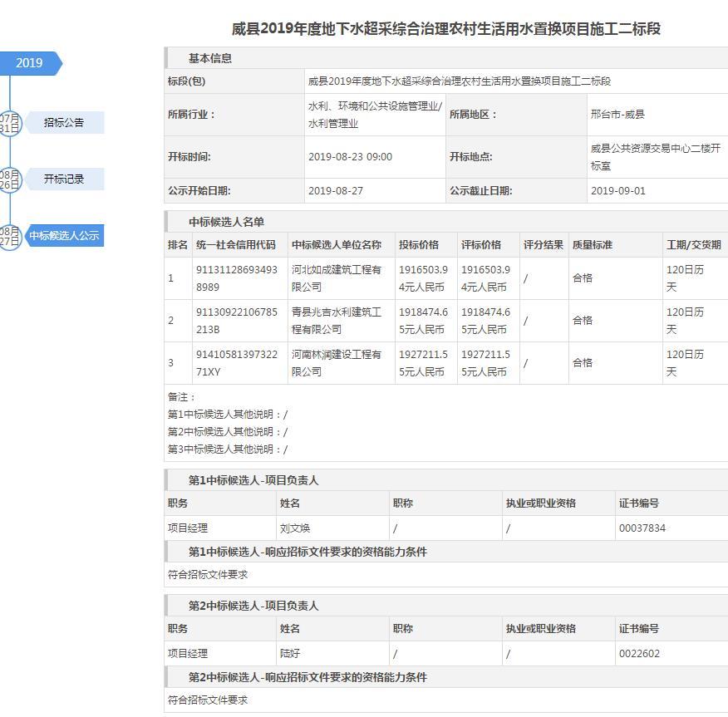Click the 第2中标候选人-项目负责人 section header
This screenshot has width=728, height=717.
click(253, 606)
